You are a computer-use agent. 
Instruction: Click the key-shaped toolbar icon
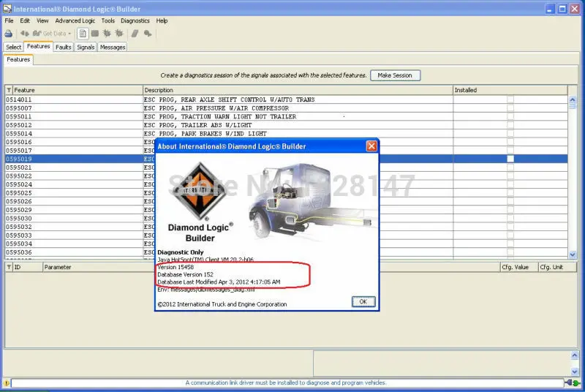(x=148, y=34)
